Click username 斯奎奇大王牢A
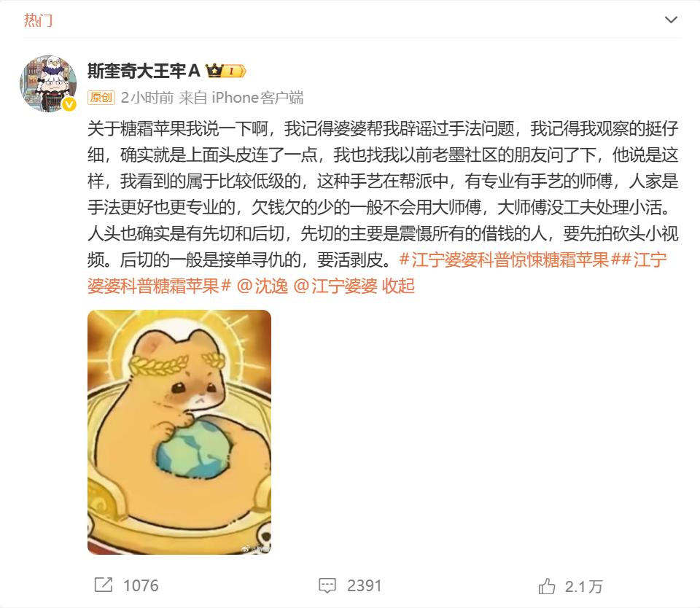Viewport: 700px width, 608px height. click(144, 71)
